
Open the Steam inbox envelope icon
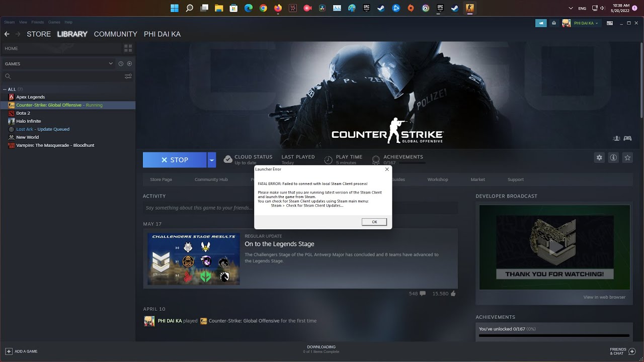point(554,23)
